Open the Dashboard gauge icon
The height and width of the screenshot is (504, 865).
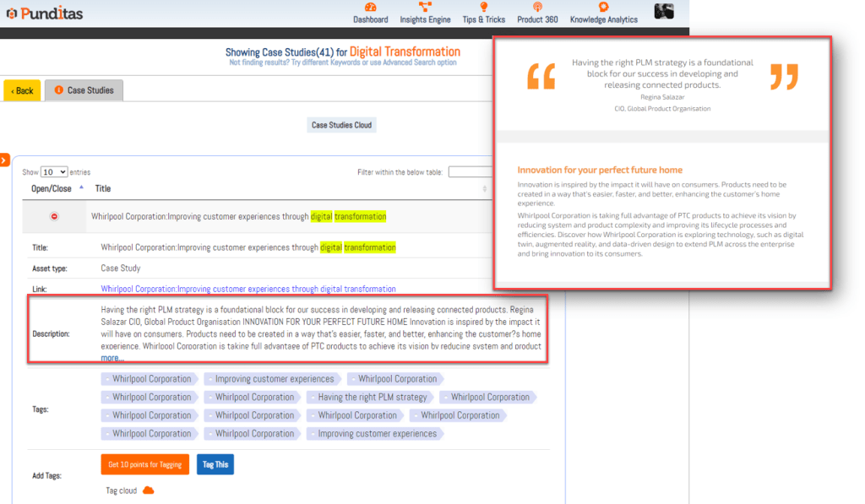[x=370, y=8]
